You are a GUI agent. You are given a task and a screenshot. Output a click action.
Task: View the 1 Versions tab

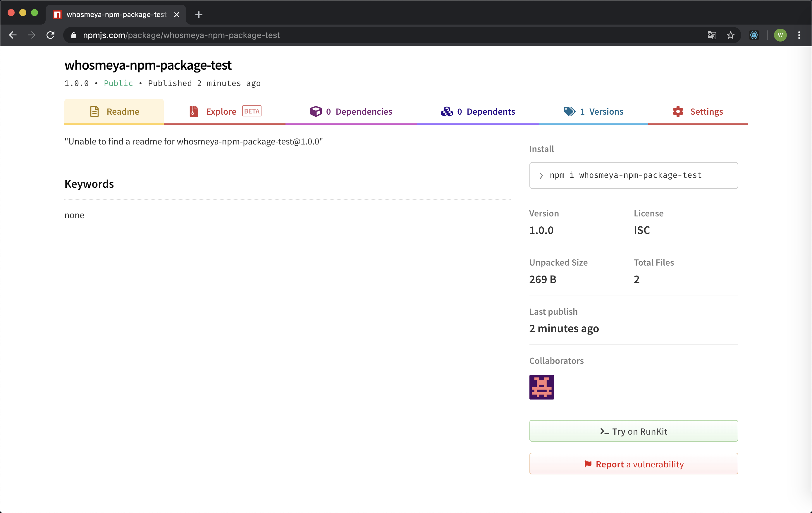pos(593,111)
